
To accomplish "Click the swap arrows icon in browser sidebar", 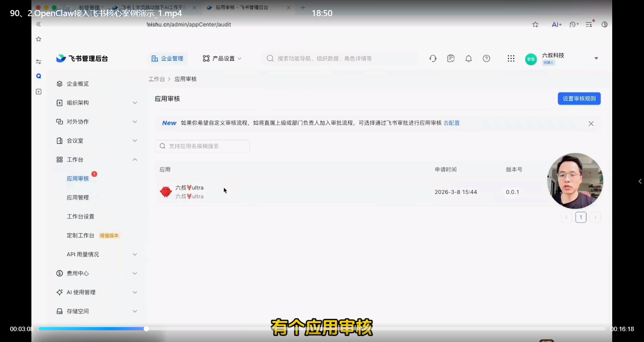I will (39, 62).
